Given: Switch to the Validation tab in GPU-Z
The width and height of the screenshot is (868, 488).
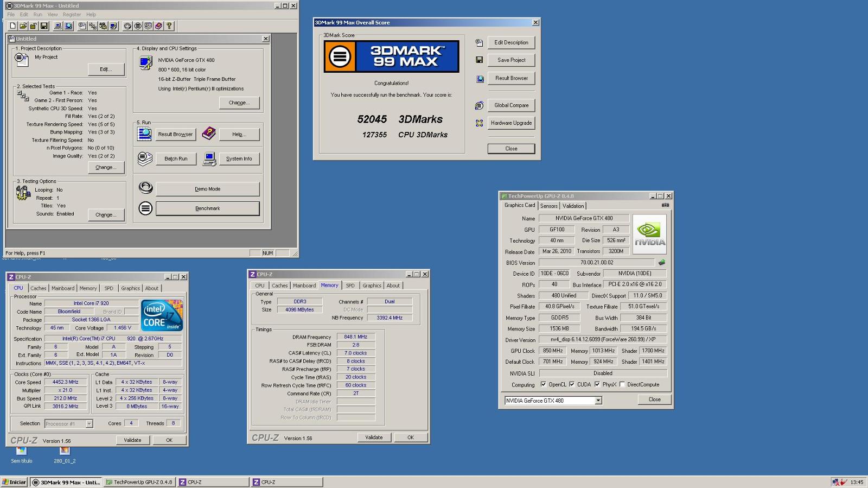Looking at the screenshot, I should click(x=573, y=206).
